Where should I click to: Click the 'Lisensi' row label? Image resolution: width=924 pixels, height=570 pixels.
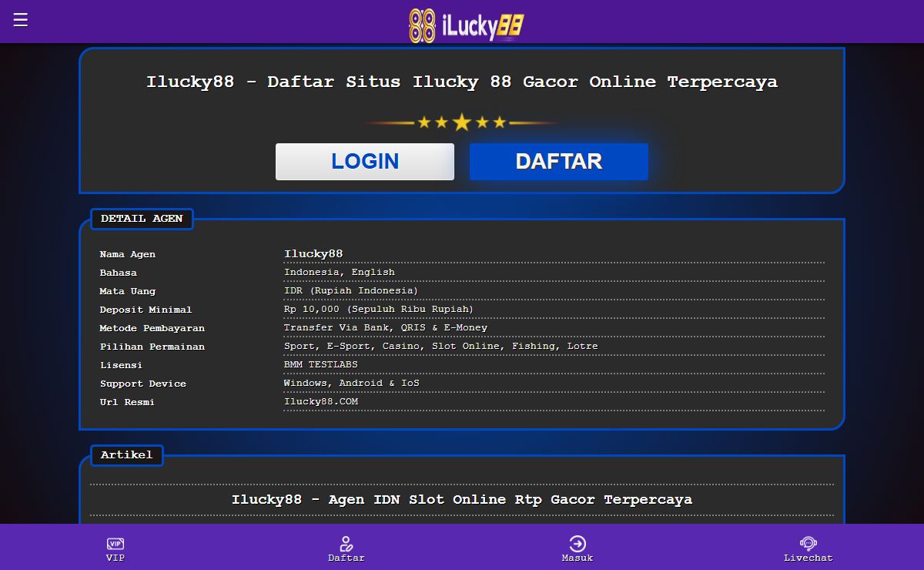pyautogui.click(x=121, y=365)
